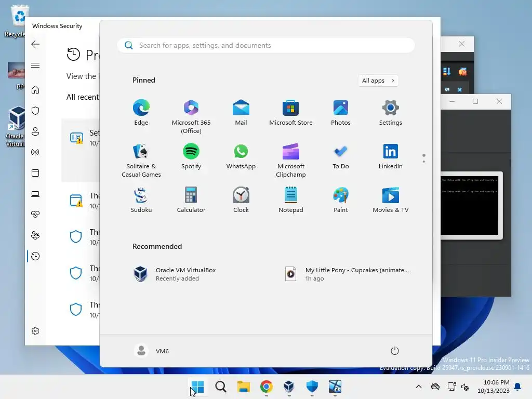
Task: Open Spotify pinned app
Action: pyautogui.click(x=191, y=156)
